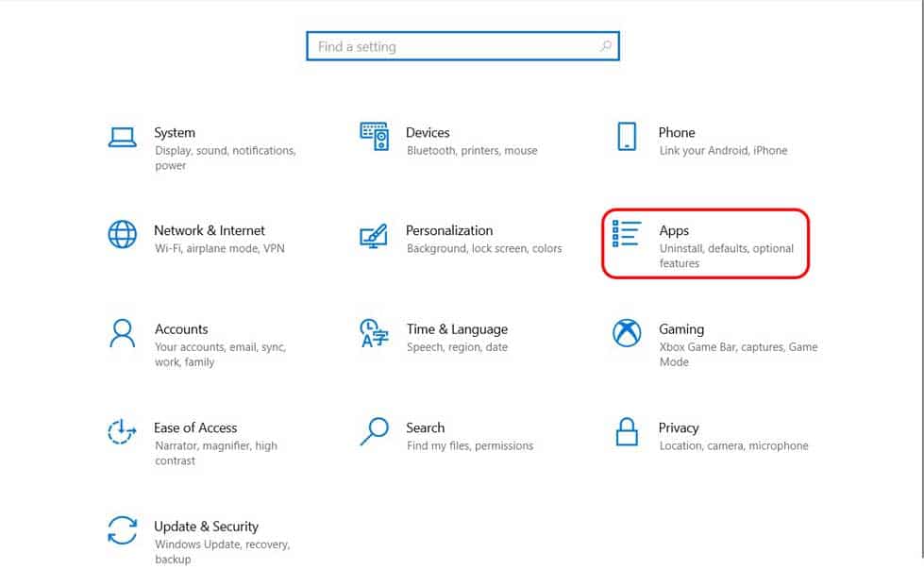Click 'Wi-Fi, airplane mode, VPN' text
The image size is (924, 586).
219,248
